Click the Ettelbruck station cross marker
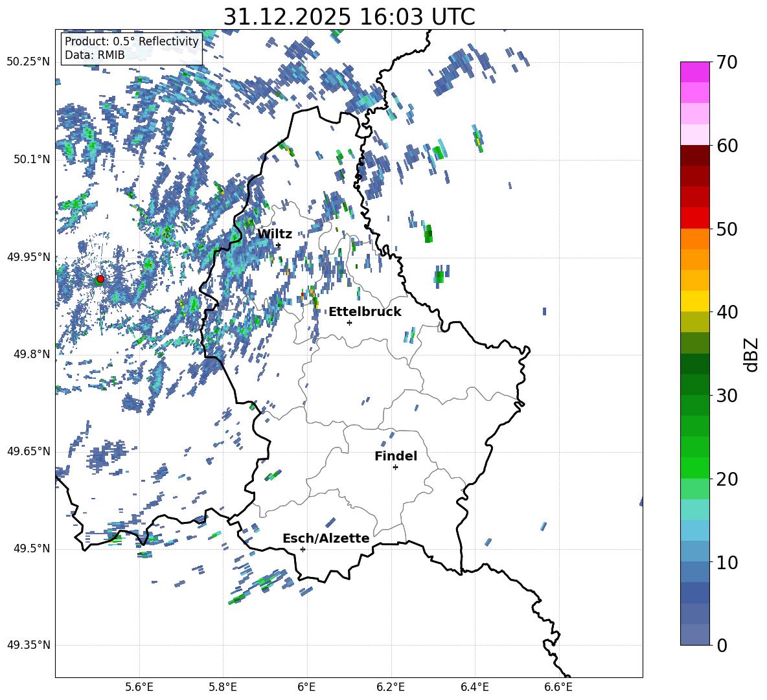Screen dimensions: 767x700 click(349, 322)
